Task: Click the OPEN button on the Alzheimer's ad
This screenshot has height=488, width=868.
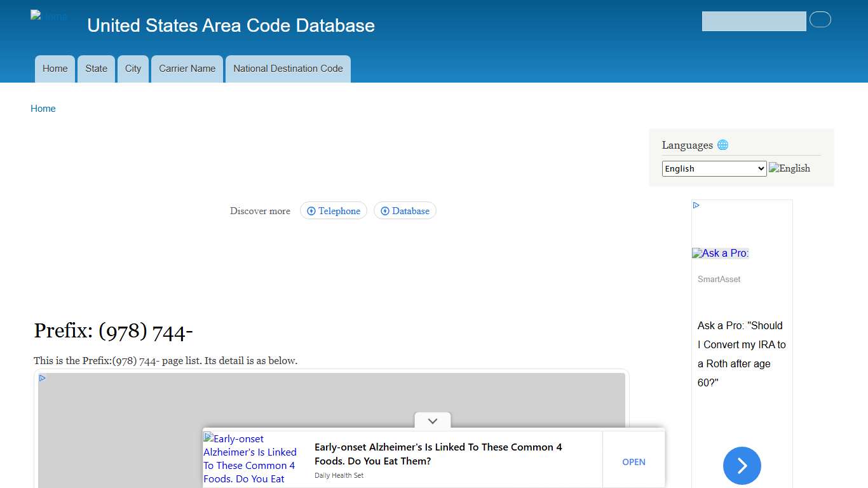Action: [634, 462]
